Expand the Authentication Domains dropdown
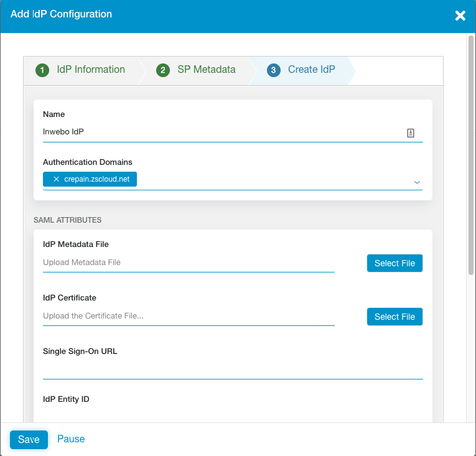Screen dimensions: 476x456 coord(416,182)
